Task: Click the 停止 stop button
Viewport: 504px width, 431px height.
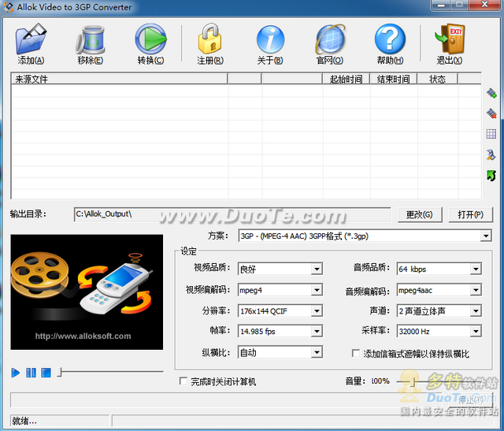Action: 471,400
